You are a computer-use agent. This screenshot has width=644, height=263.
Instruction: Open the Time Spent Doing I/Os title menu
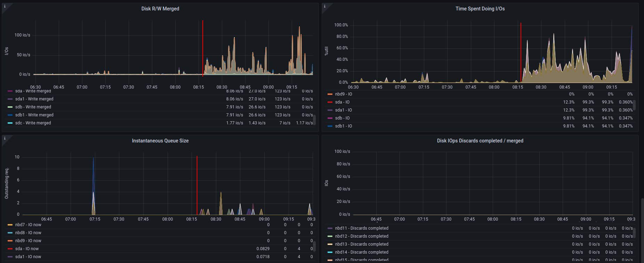pos(480,9)
